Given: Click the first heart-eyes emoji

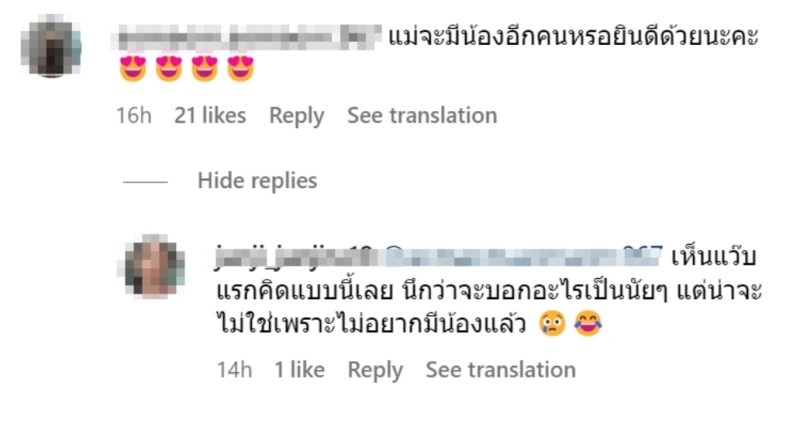Looking at the screenshot, I should pos(132,71).
